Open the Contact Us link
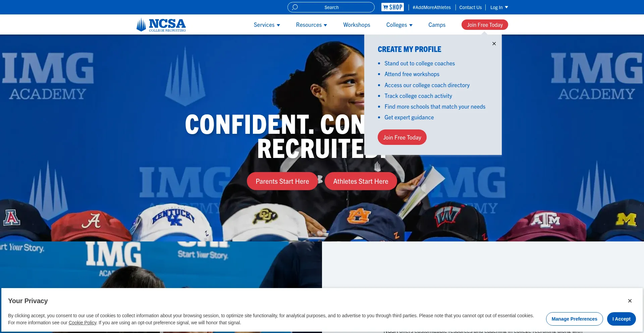This screenshot has height=333, width=644. (x=470, y=7)
